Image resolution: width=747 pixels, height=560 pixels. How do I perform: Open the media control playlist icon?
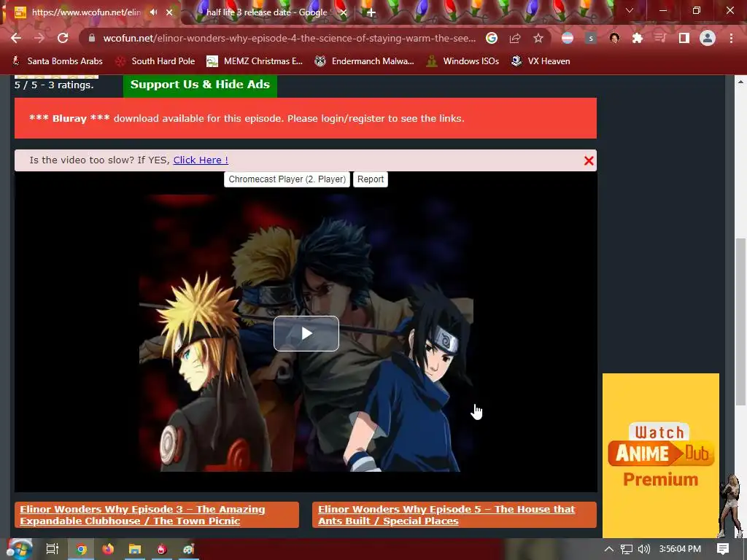point(660,38)
